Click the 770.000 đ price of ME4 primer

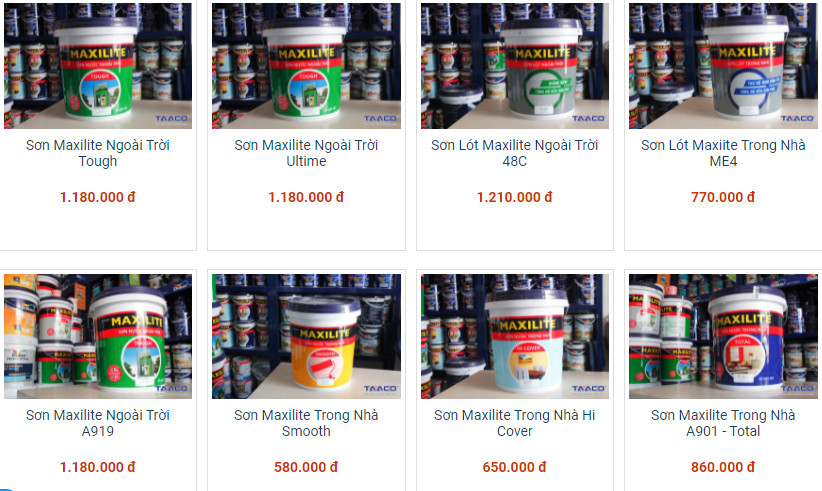point(723,197)
